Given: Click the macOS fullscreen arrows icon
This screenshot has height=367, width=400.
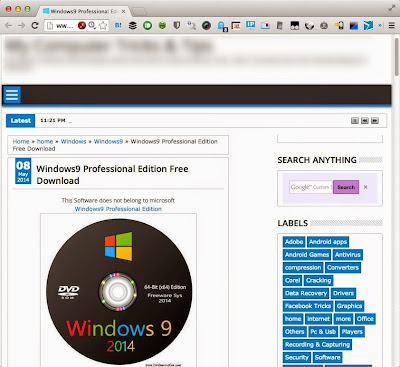Looking at the screenshot, I should click(x=392, y=8).
